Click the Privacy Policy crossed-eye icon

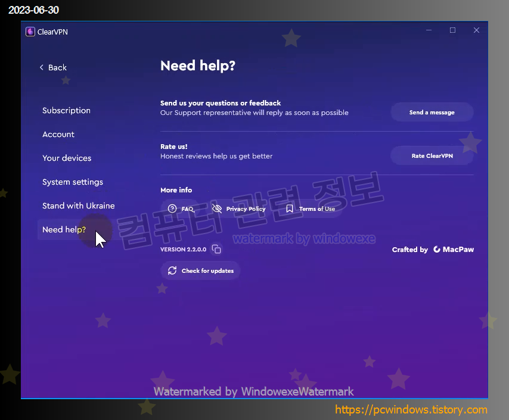tap(216, 209)
